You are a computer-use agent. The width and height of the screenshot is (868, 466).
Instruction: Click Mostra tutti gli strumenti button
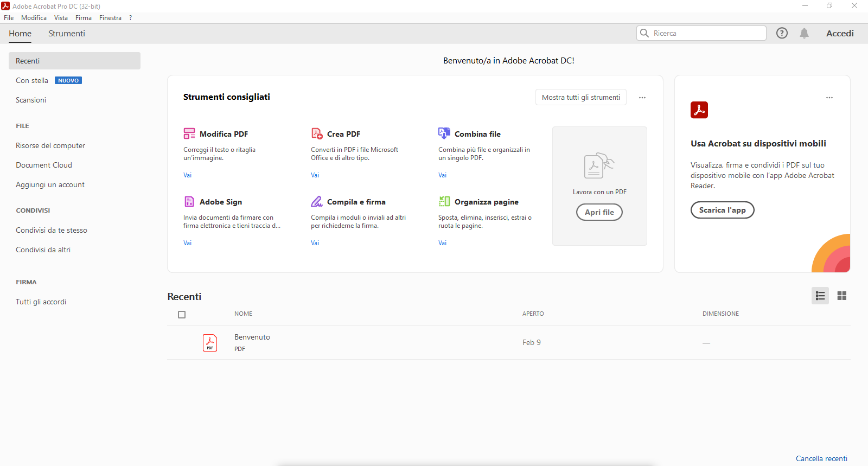click(x=581, y=97)
